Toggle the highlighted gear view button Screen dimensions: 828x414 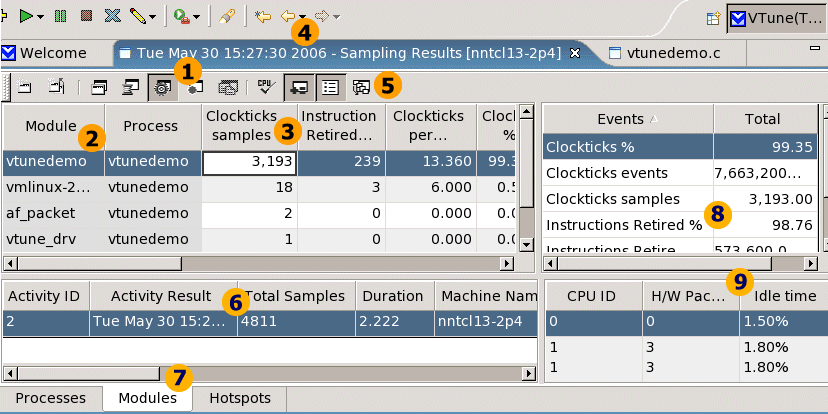[162, 87]
